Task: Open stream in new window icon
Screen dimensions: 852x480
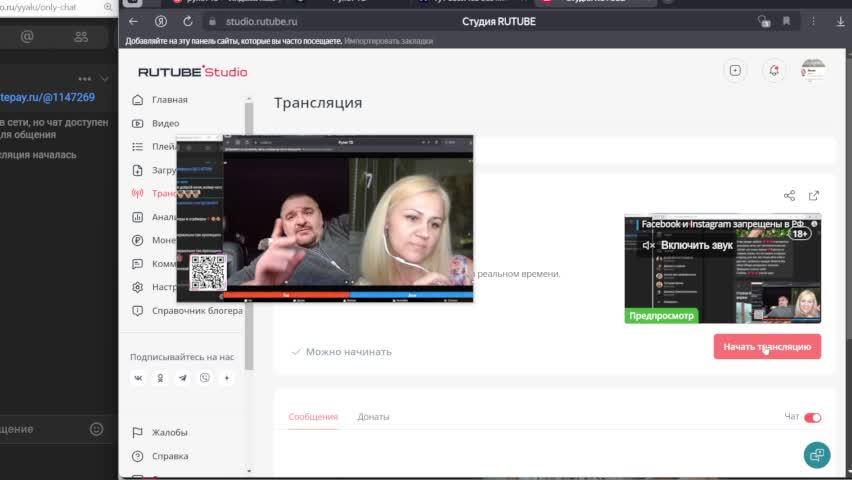Action: 814,196
